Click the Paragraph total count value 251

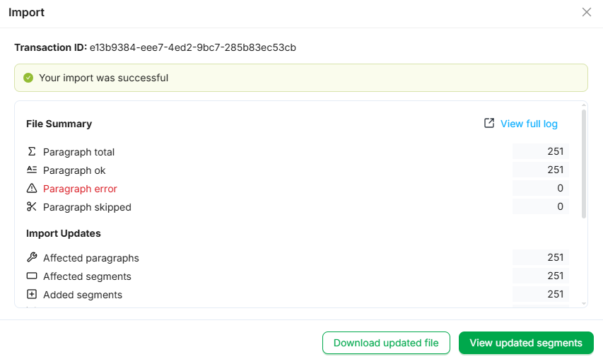[555, 151]
